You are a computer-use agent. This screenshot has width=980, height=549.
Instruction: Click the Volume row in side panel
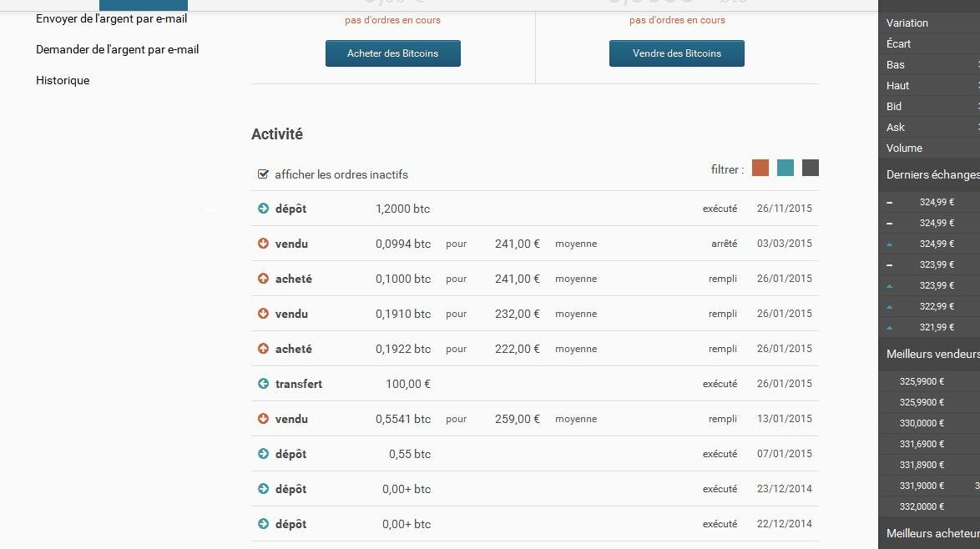point(929,148)
